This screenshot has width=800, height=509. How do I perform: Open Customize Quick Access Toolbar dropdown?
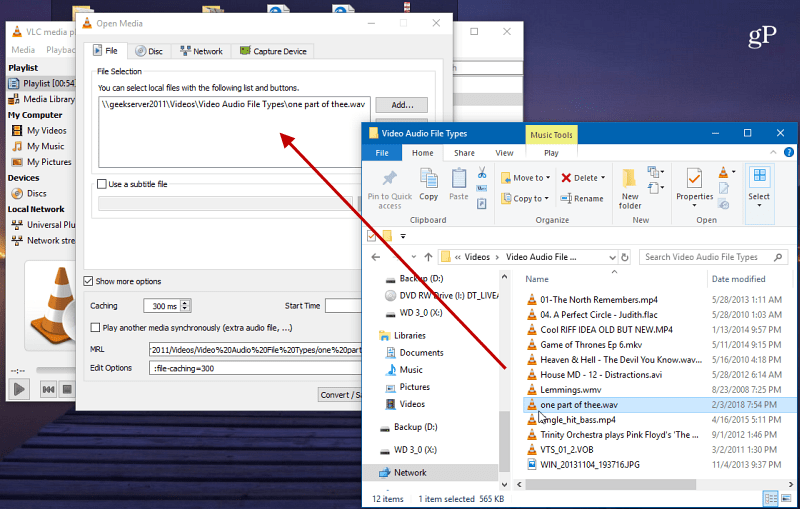[403, 236]
